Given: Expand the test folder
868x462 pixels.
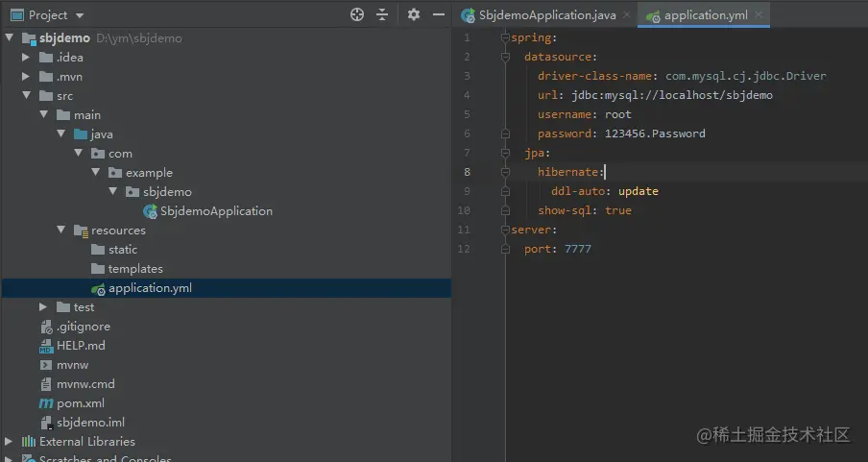Looking at the screenshot, I should (43, 307).
